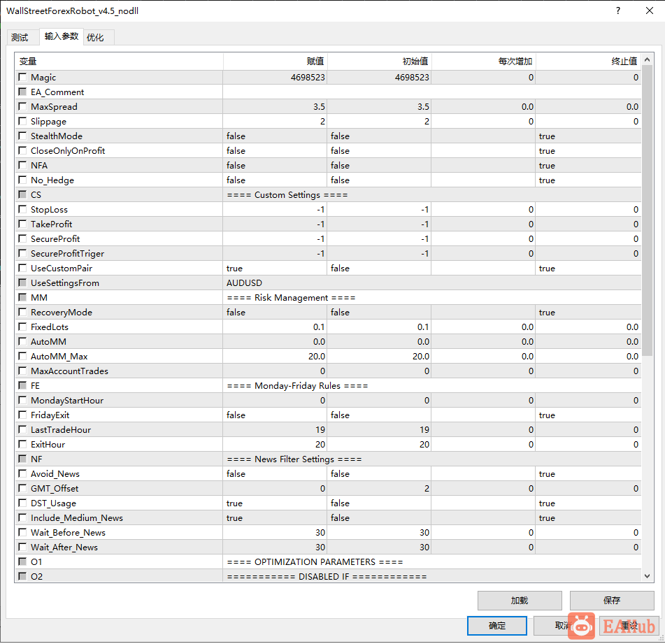Screen dimensions: 665x644
Task: Click the help question mark icon
Action: [x=618, y=10]
